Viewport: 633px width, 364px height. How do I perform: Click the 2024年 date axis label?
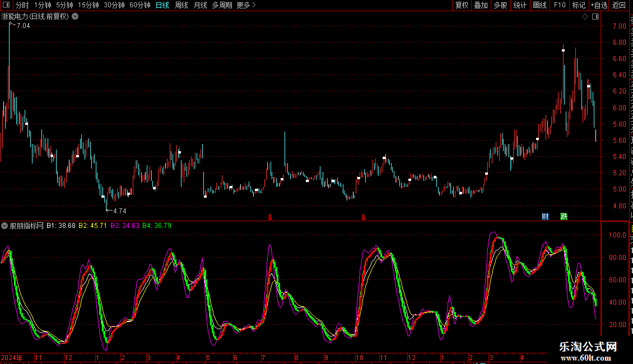click(12, 357)
